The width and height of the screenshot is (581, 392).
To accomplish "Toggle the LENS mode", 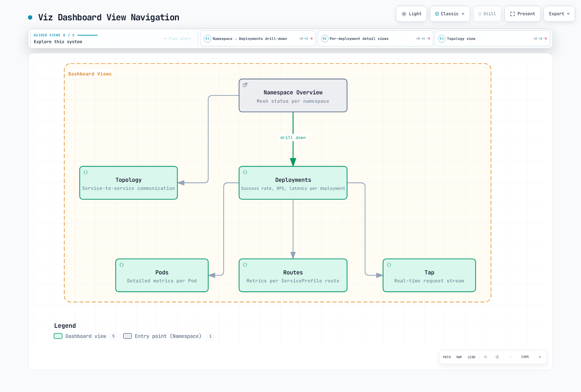I will click(x=471, y=357).
